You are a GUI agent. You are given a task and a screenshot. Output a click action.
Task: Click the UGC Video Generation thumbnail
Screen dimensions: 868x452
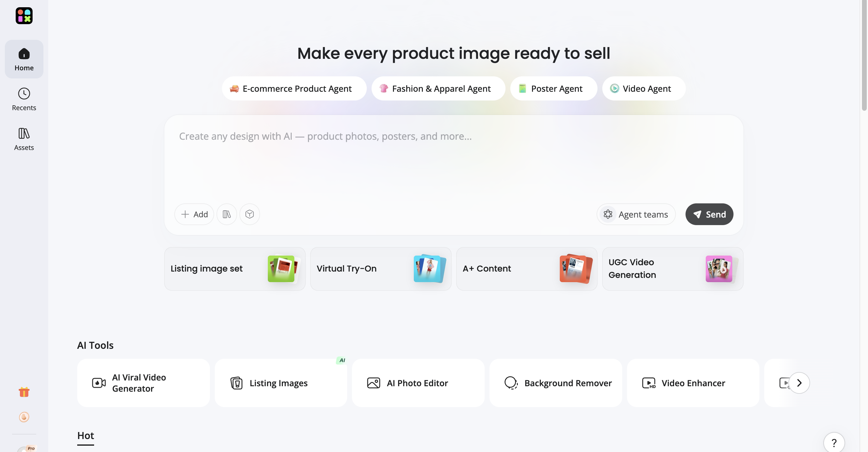pos(721,269)
